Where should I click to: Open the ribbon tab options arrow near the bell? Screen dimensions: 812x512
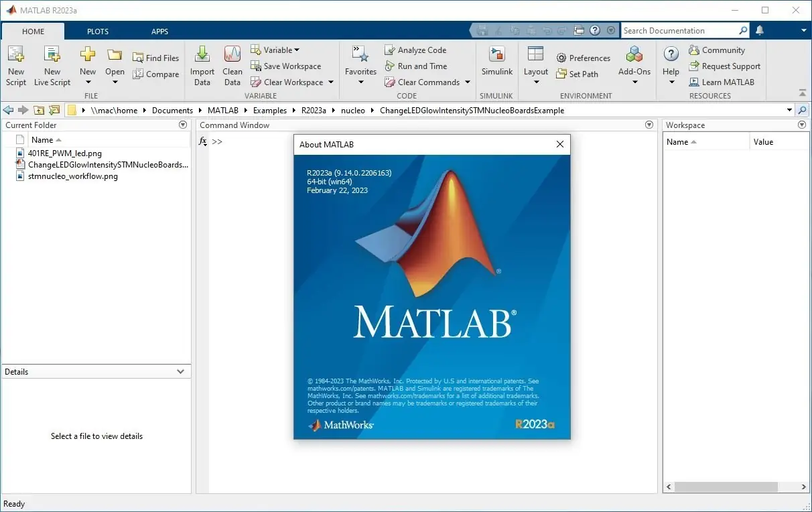click(804, 31)
